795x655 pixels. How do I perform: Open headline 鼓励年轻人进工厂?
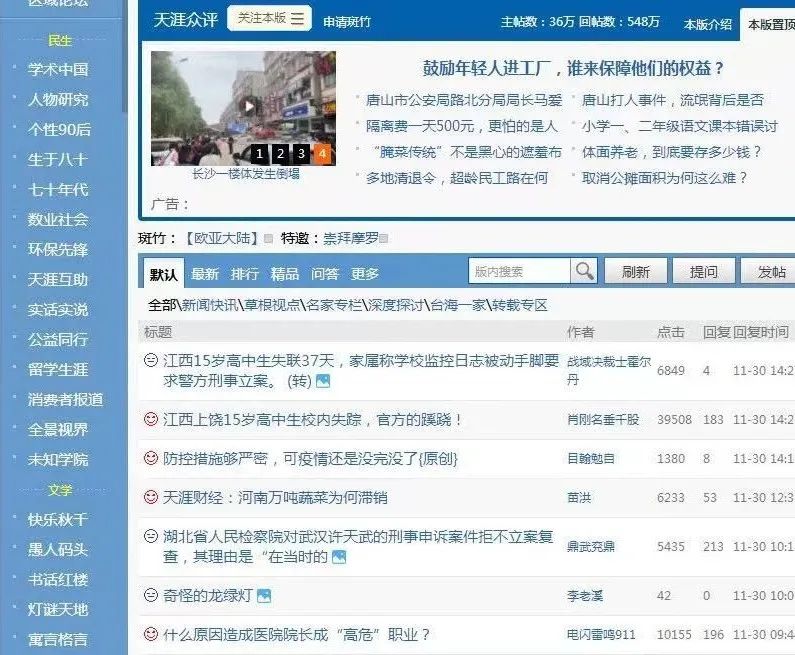click(573, 68)
